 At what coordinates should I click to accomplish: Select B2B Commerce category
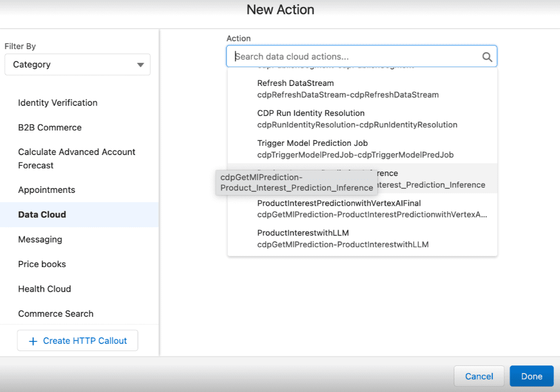[50, 127]
